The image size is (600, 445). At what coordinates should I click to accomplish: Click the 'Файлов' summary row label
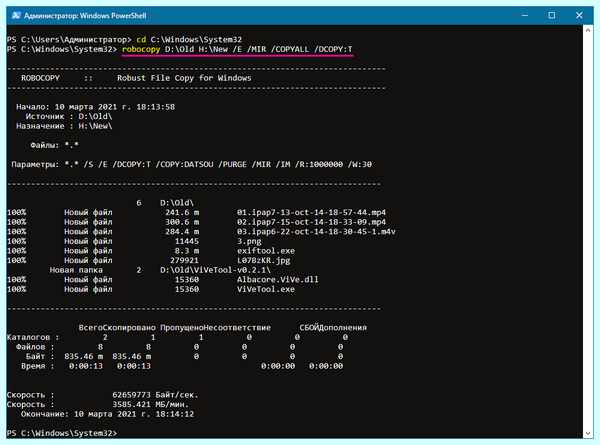click(x=31, y=347)
